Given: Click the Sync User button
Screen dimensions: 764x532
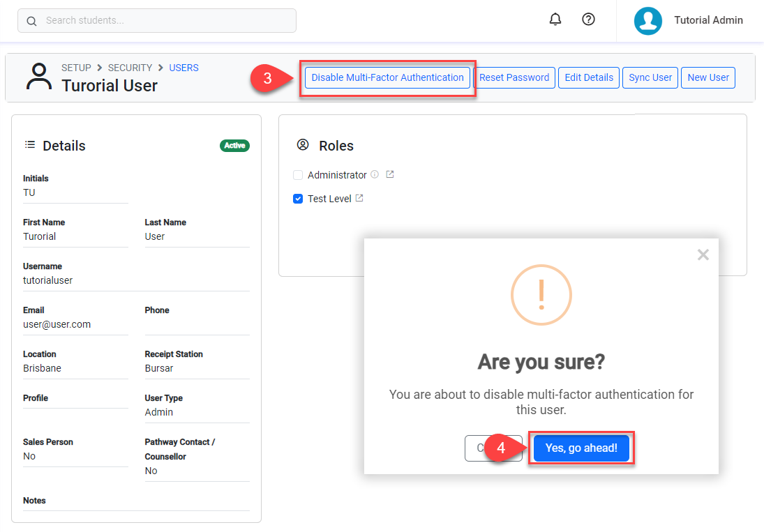Looking at the screenshot, I should pyautogui.click(x=650, y=77).
